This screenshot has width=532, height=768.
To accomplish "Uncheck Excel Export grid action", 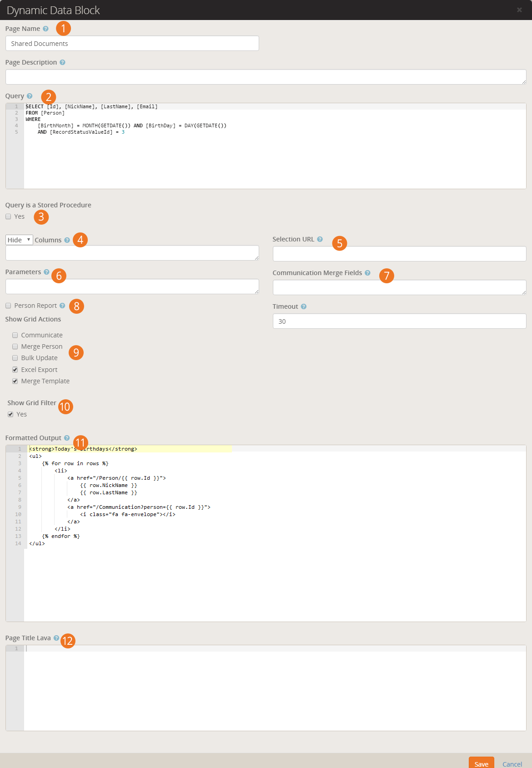I will (15, 370).
